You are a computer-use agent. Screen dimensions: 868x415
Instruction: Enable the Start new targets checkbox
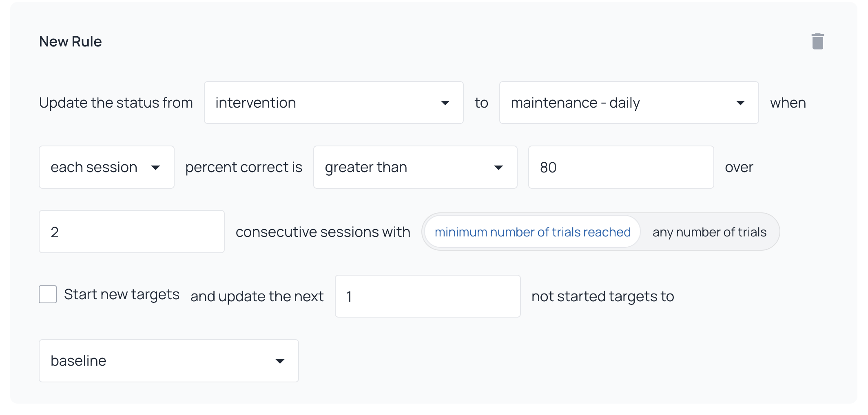pyautogui.click(x=48, y=294)
